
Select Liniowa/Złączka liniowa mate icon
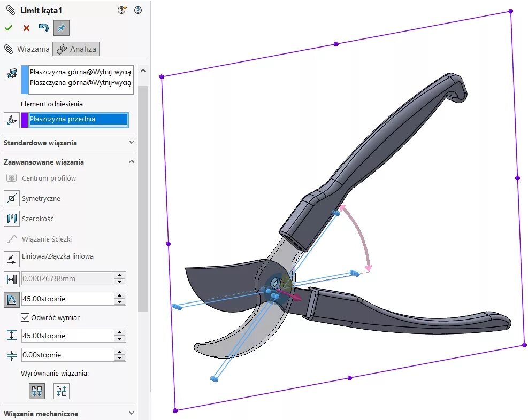tap(12, 259)
